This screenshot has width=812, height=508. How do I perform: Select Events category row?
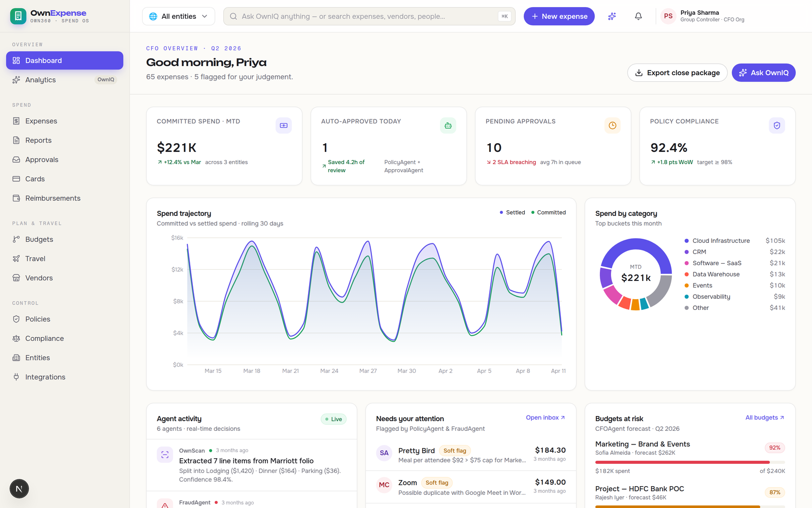pyautogui.click(x=735, y=285)
